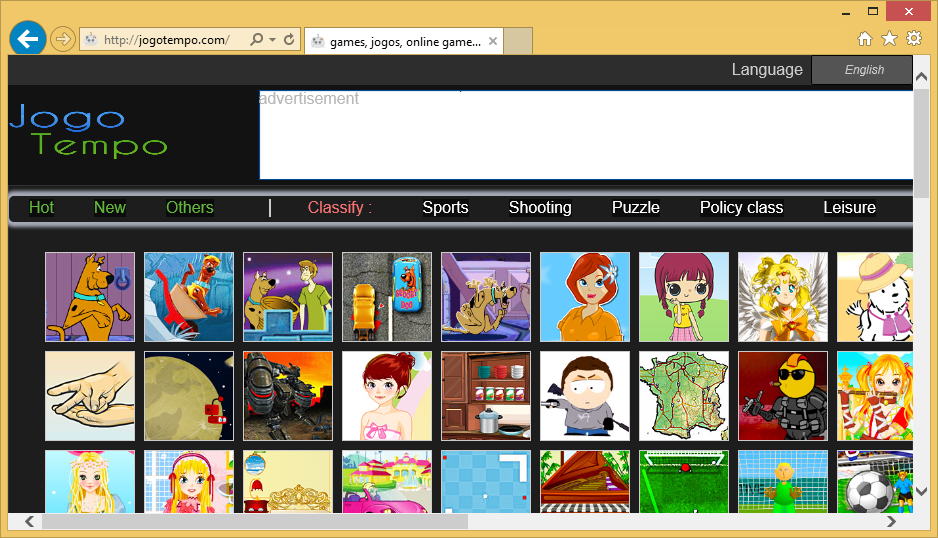Image resolution: width=938 pixels, height=538 pixels.
Task: Open the France map game thumbnail
Action: (x=684, y=396)
